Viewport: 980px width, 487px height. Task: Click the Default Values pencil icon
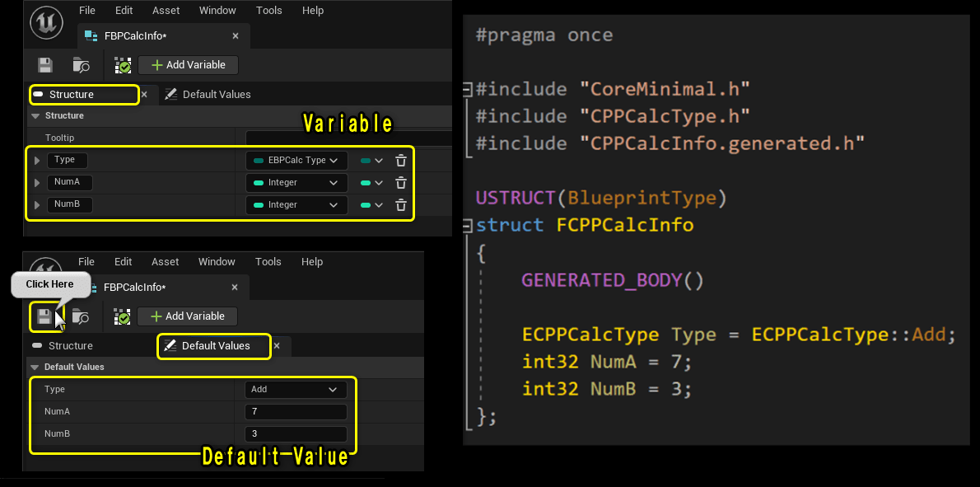(170, 345)
